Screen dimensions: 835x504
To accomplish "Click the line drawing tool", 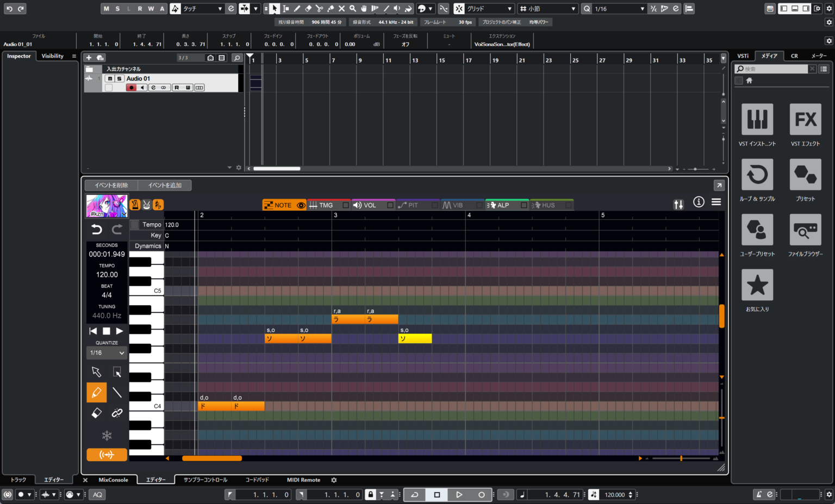I will 117,392.
